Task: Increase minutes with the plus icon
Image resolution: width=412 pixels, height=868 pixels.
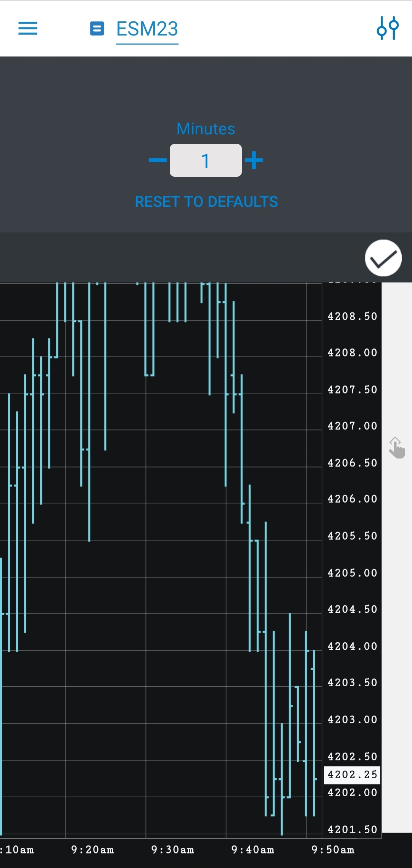Action: click(x=254, y=160)
